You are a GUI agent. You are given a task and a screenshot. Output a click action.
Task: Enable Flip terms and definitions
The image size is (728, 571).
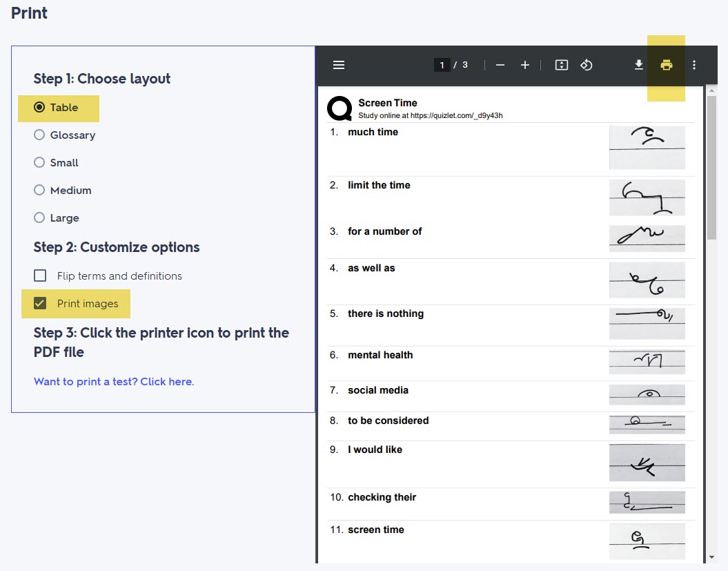point(39,275)
